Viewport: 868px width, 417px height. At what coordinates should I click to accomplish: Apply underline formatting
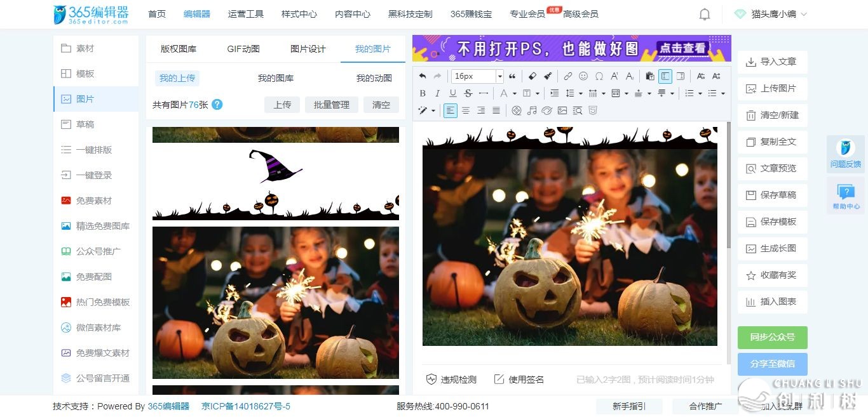pos(453,93)
